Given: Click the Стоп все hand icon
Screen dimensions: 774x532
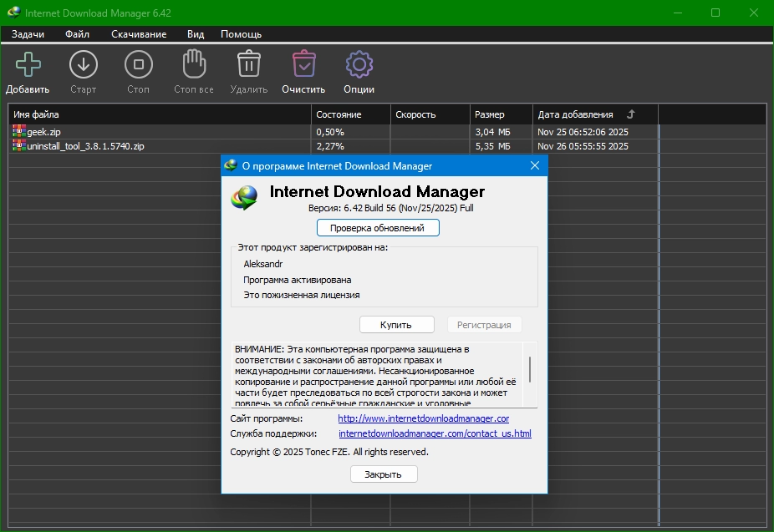Looking at the screenshot, I should coord(194,64).
